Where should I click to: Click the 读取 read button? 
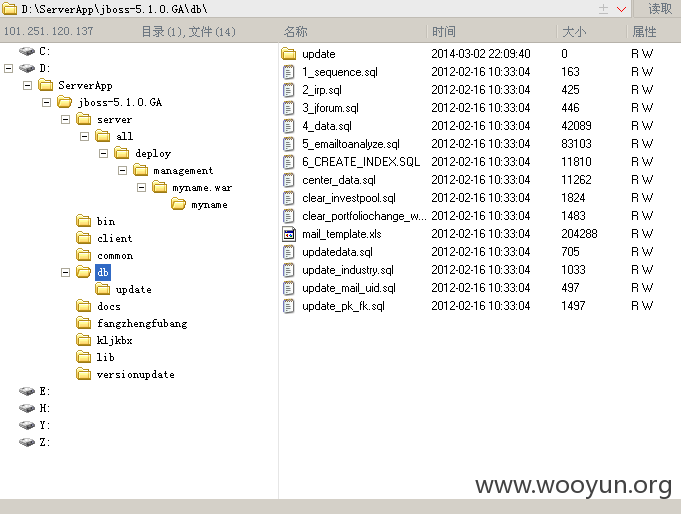(x=660, y=9)
